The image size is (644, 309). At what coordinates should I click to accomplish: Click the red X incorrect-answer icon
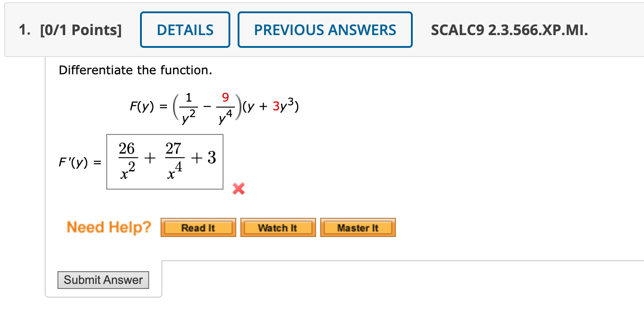coord(238,190)
